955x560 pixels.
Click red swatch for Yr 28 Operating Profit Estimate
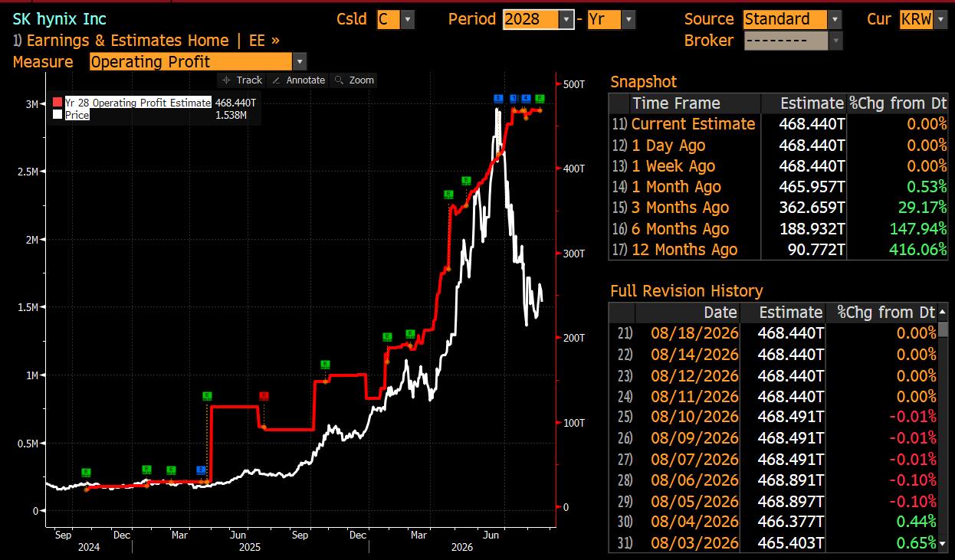coord(57,103)
